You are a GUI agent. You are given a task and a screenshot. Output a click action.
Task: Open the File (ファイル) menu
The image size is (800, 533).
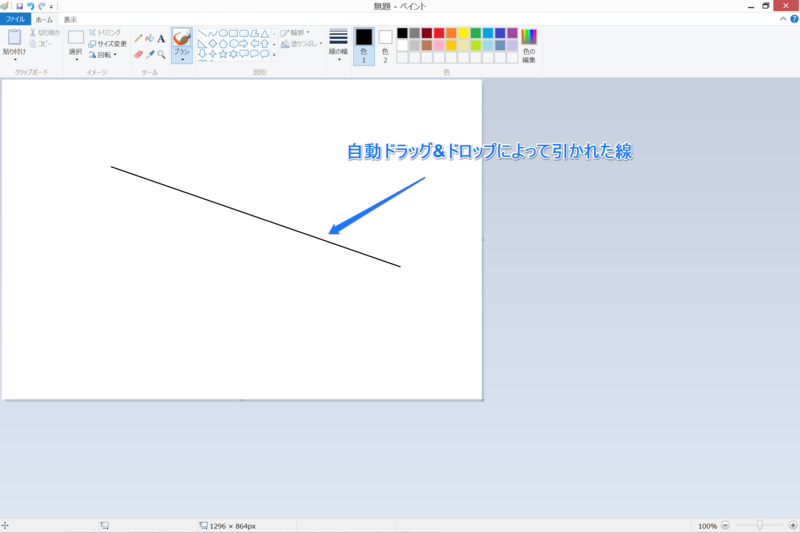(x=15, y=19)
